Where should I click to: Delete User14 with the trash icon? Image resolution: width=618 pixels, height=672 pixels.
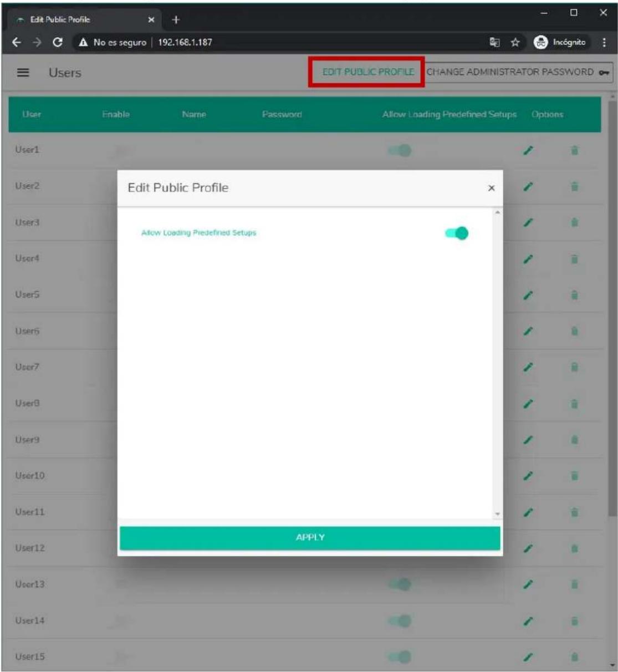[x=575, y=621]
